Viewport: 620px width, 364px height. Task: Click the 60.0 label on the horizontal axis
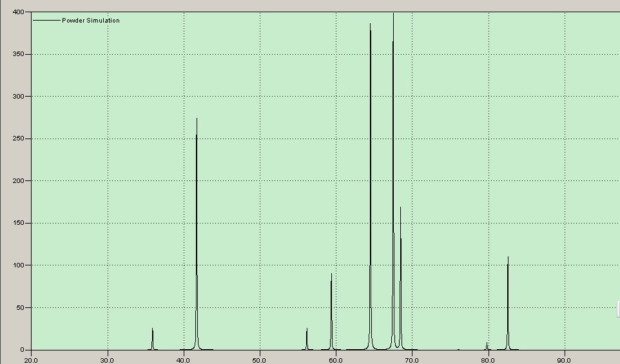[x=336, y=360]
